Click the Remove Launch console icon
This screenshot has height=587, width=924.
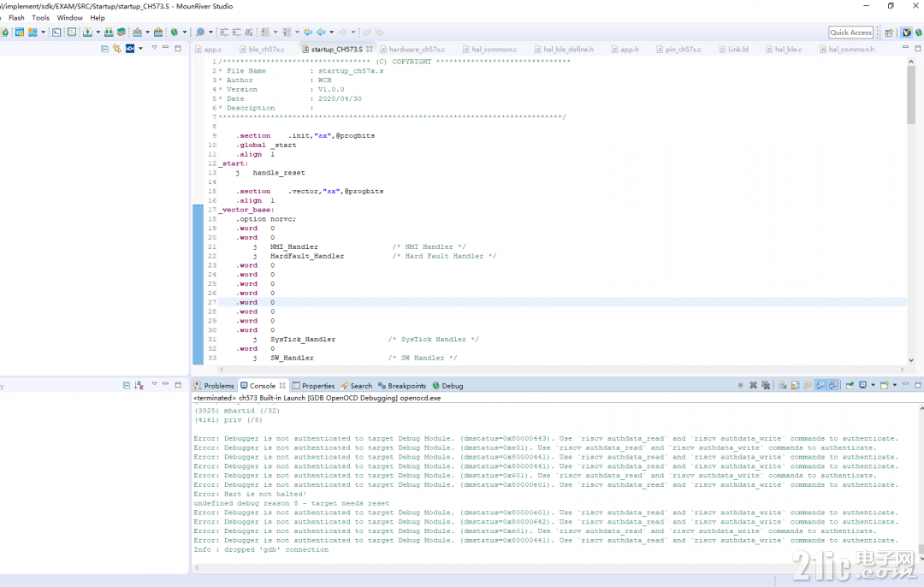click(753, 385)
